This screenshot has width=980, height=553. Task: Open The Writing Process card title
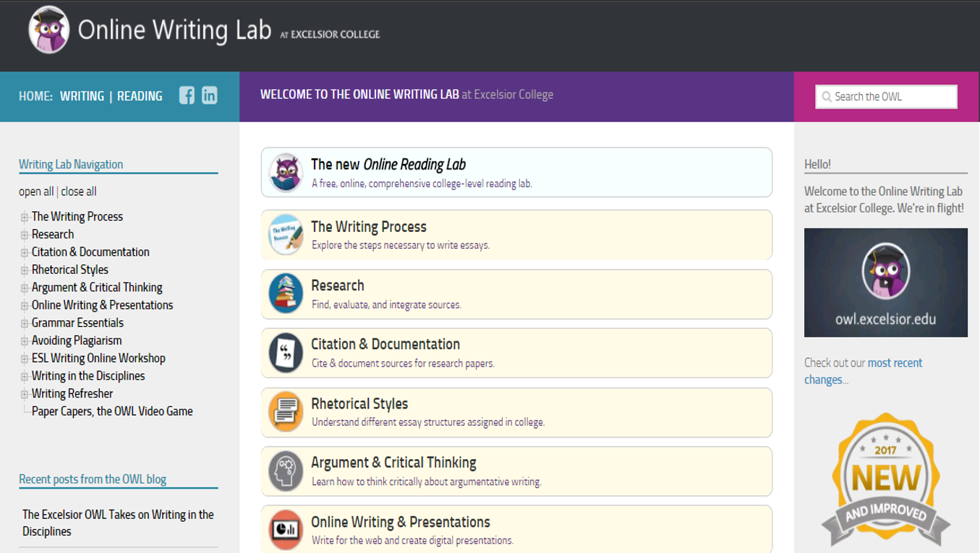coord(369,227)
